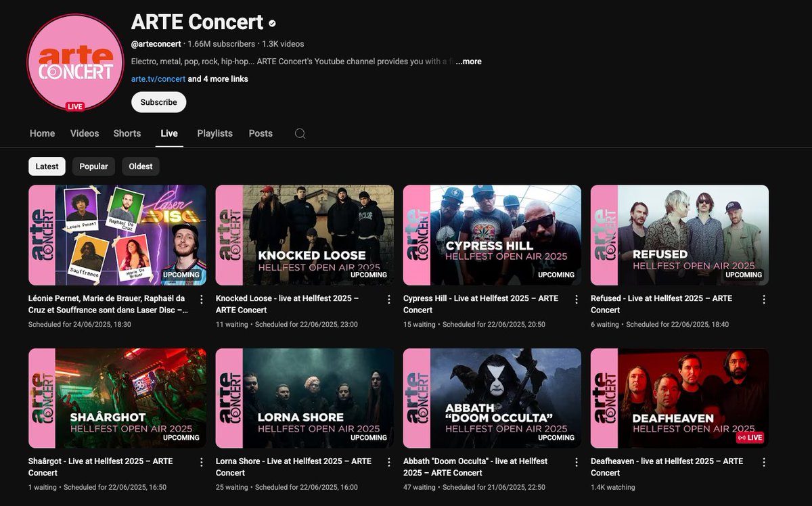This screenshot has width=812, height=506.
Task: Click the Subscribe button
Action: click(158, 102)
